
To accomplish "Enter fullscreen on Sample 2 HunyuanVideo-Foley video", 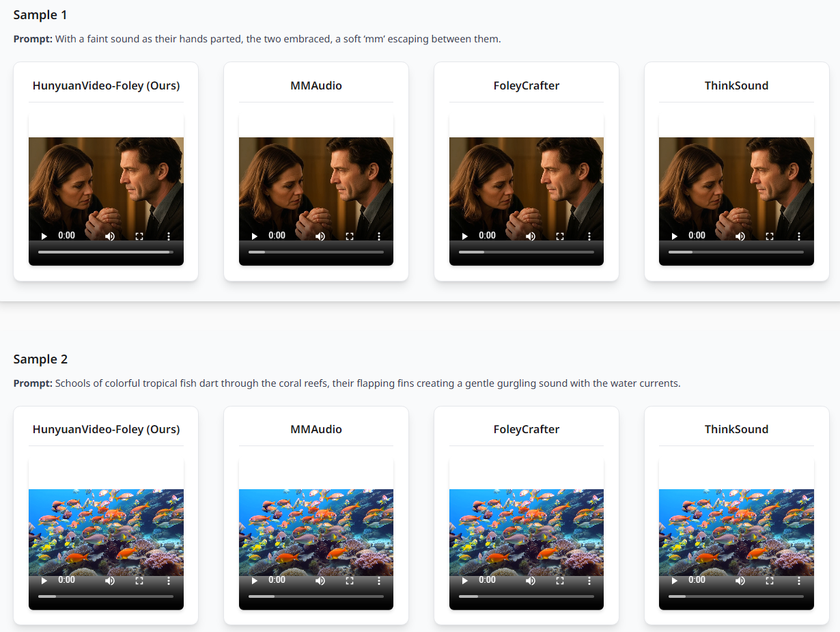I will pyautogui.click(x=139, y=580).
